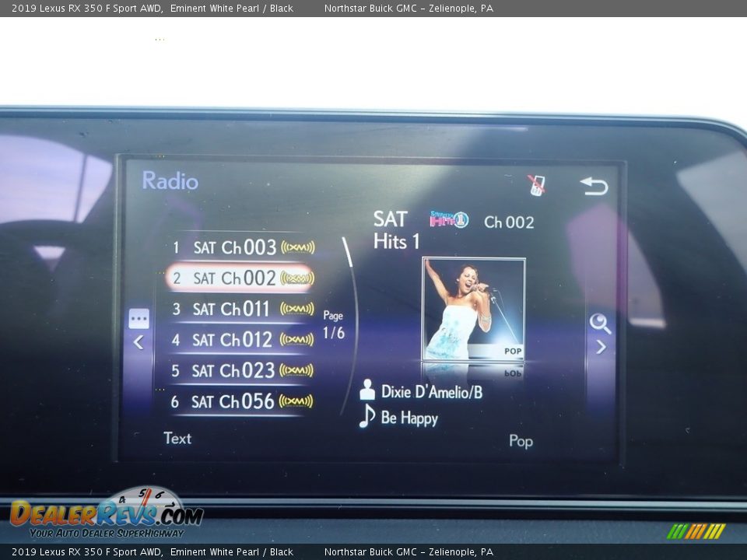Tap the Dixie D'Amelio album artwork

[x=473, y=309]
